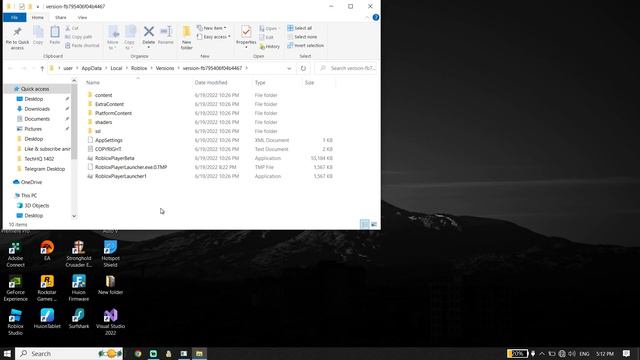Choose Invert selection in ribbon

(305, 45)
